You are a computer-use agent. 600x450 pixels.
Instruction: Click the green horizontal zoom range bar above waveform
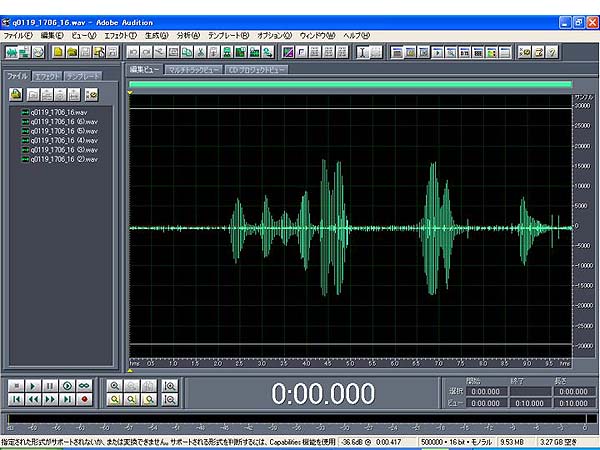pyautogui.click(x=351, y=84)
